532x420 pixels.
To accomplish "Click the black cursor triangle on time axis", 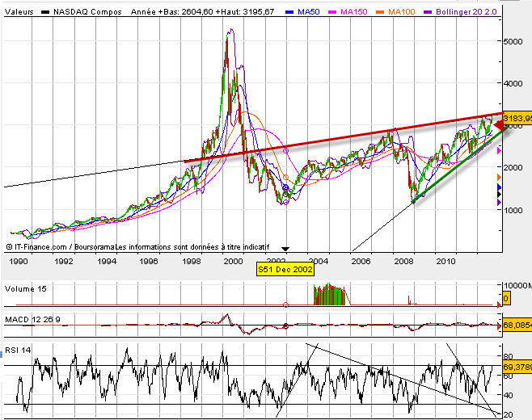I will click(x=285, y=248).
